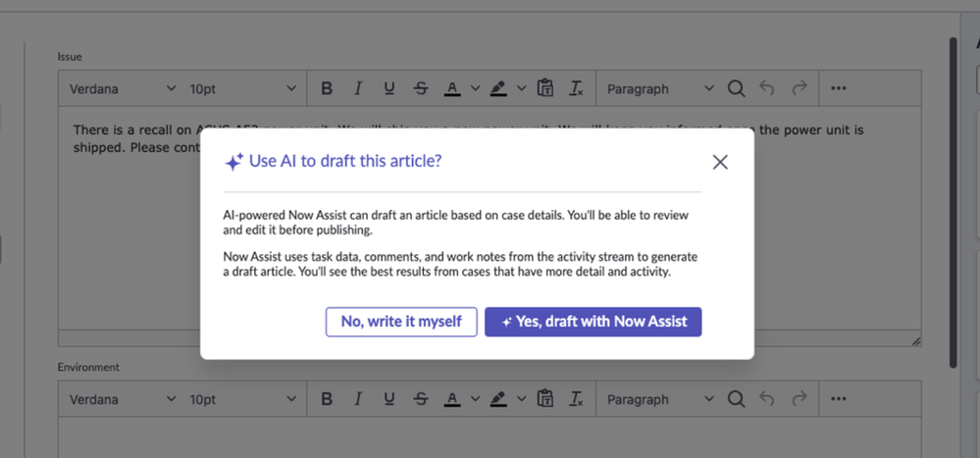Click text color swatch in Environment toolbar
Viewport: 980px width, 458px height.
(451, 399)
